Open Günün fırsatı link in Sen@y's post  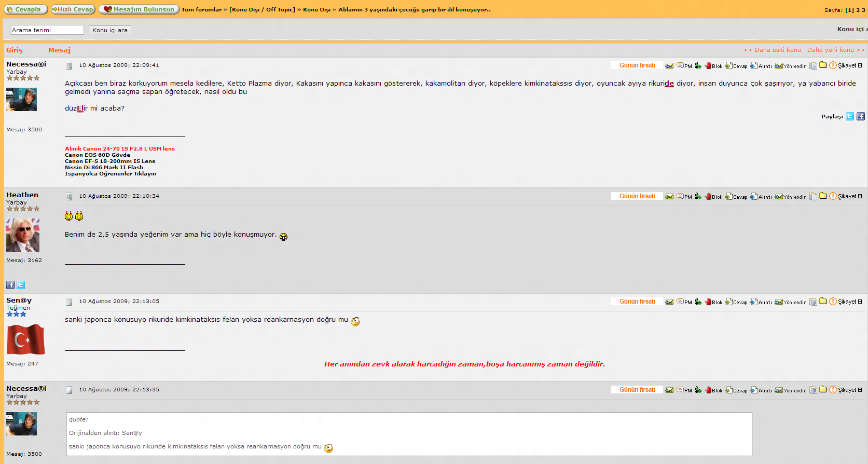637,302
